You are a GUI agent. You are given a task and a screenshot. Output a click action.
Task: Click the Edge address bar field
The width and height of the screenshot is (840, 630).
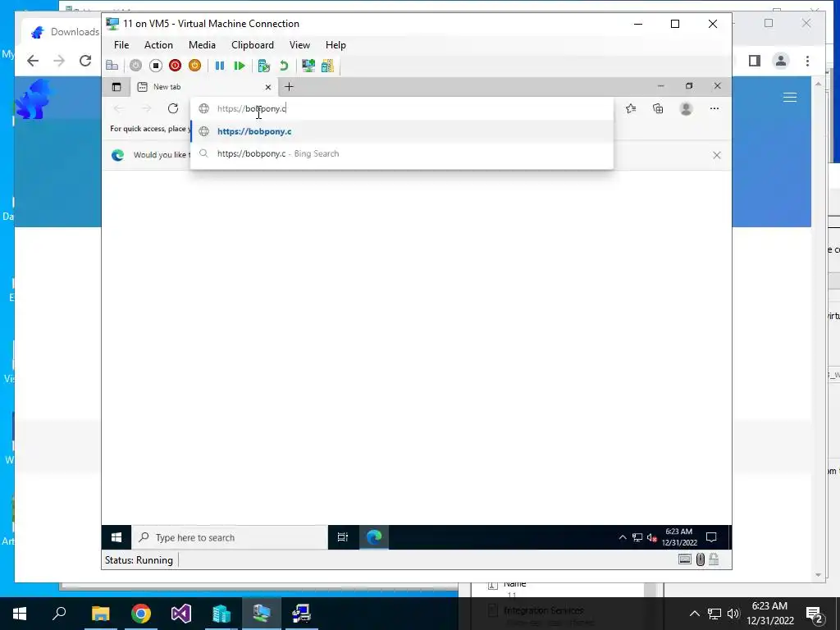click(x=402, y=109)
